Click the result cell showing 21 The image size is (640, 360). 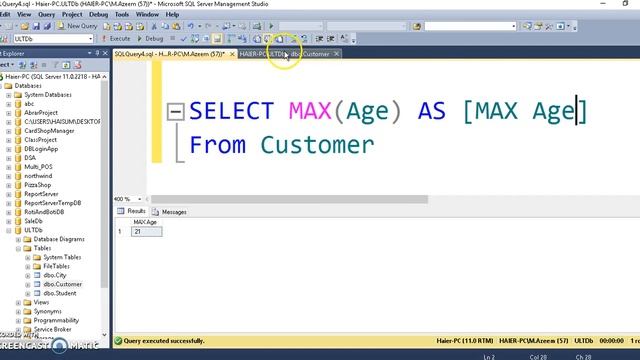(x=147, y=231)
